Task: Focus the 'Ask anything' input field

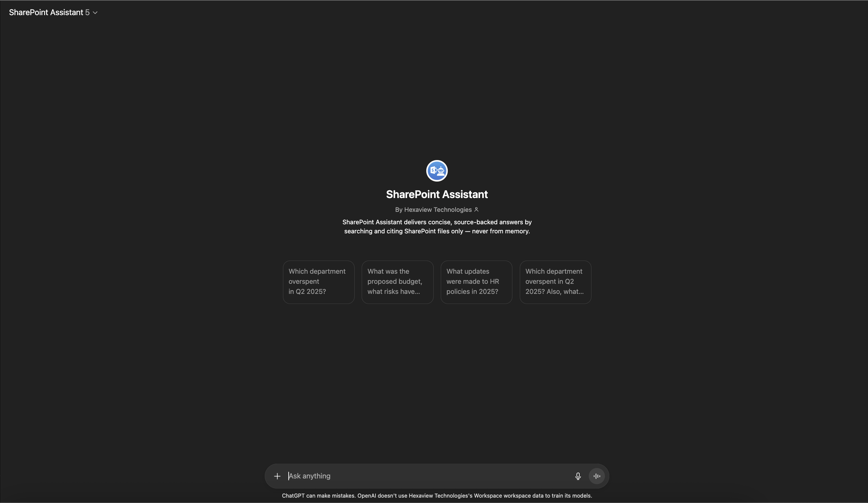Action: (x=427, y=476)
